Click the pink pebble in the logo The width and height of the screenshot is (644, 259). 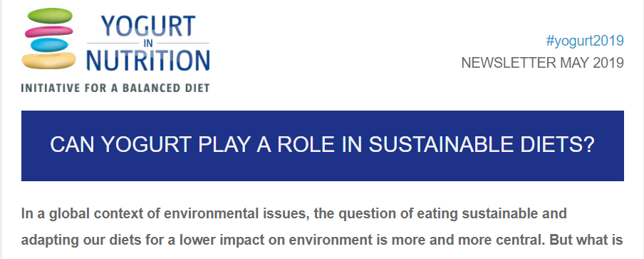point(49,31)
